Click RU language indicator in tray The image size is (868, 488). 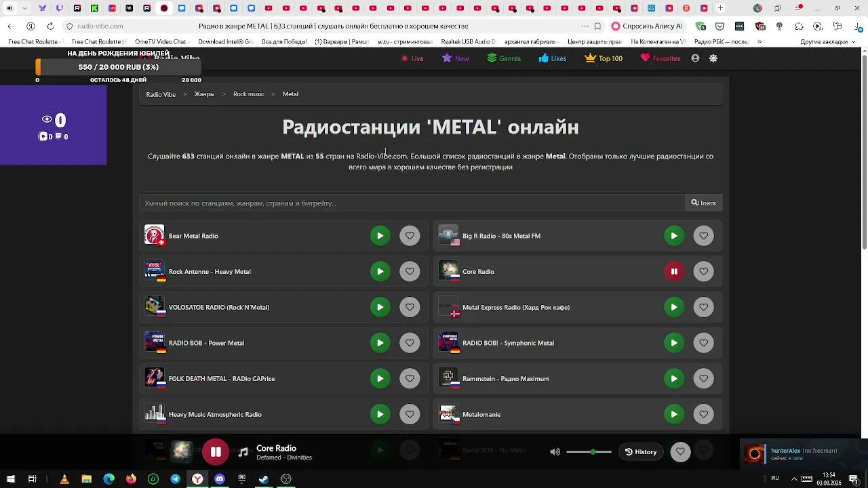(775, 479)
